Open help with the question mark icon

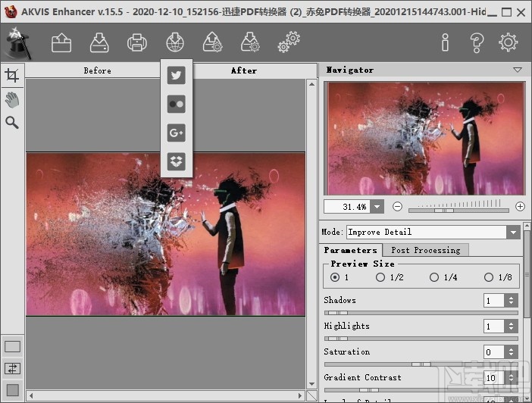coord(477,42)
